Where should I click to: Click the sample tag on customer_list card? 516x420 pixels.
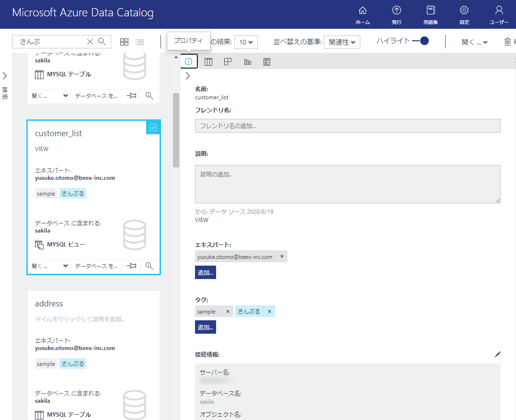pyautogui.click(x=46, y=193)
